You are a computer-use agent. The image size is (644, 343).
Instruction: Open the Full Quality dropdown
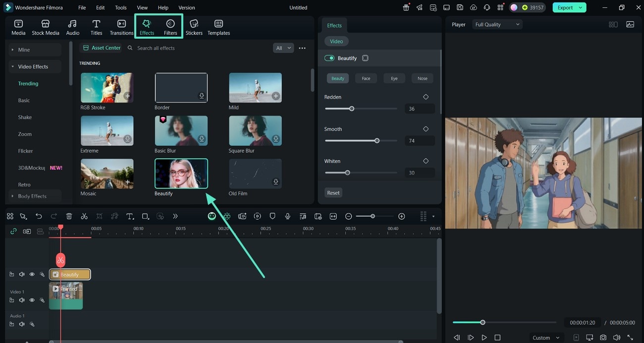click(x=497, y=24)
